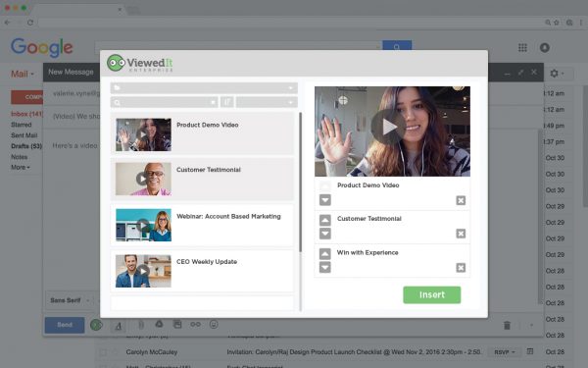588x368 pixels.
Task: Open more compose options arrow
Action: coord(531,325)
